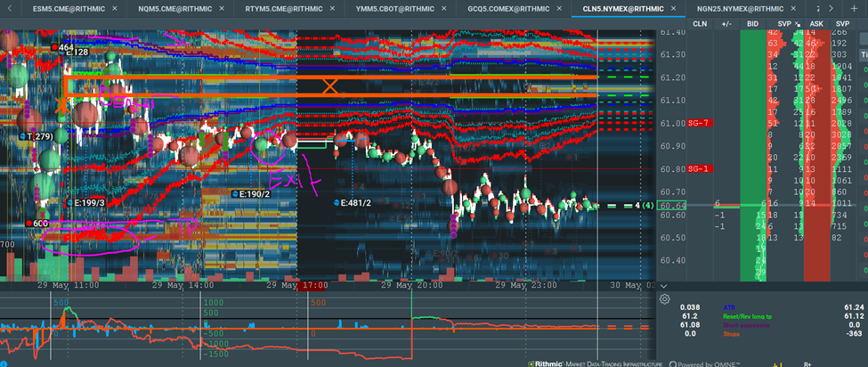The height and width of the screenshot is (367, 868).
Task: Click the 29 May 20:00 time label
Action: (411, 286)
